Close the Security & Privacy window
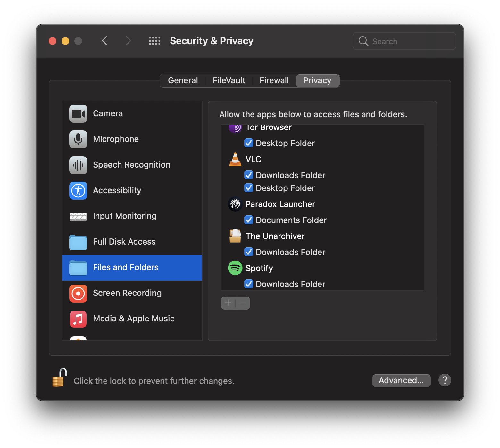 click(x=53, y=41)
